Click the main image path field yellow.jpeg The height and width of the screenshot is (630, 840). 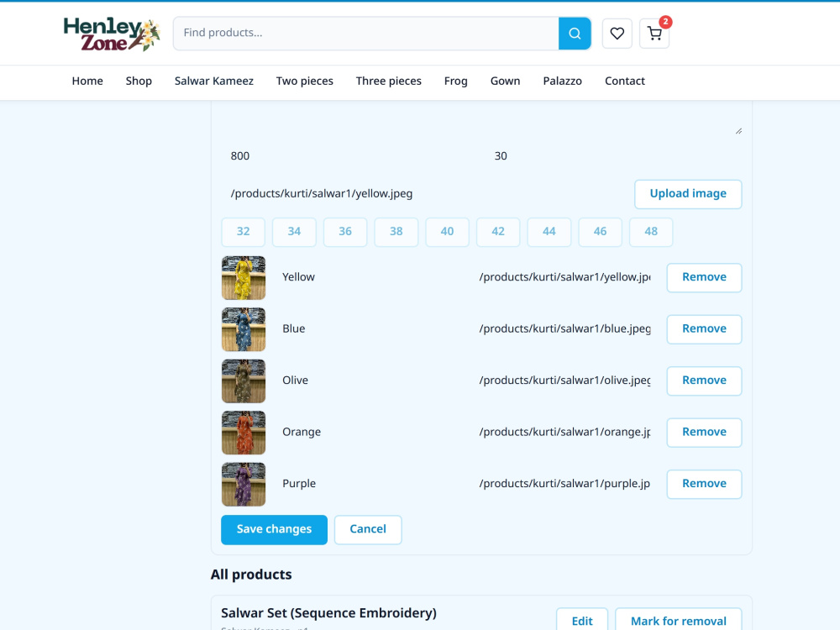(424, 194)
